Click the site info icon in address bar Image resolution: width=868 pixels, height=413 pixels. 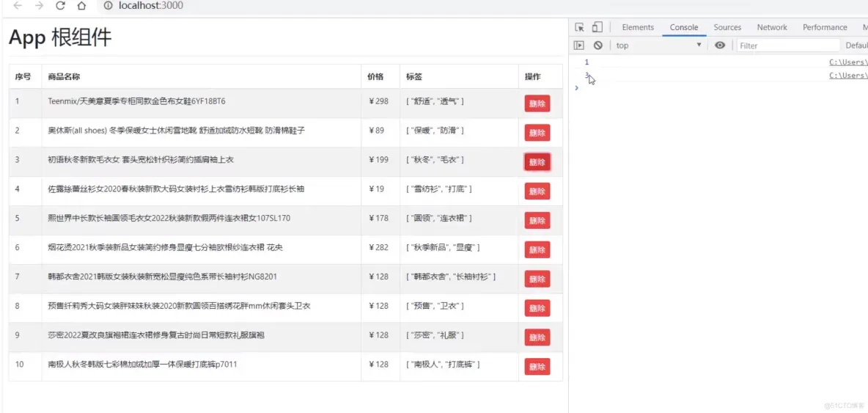pyautogui.click(x=108, y=6)
